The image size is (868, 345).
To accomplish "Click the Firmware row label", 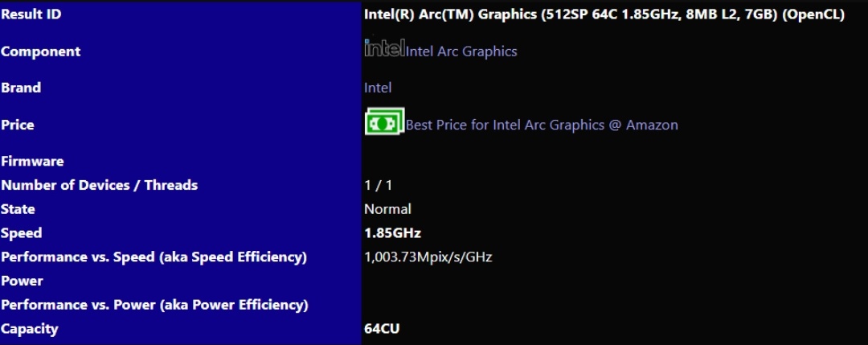I will click(x=32, y=161).
